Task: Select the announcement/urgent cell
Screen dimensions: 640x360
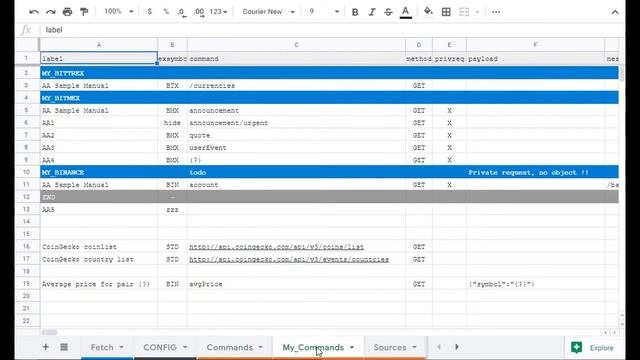Action: tap(296, 123)
